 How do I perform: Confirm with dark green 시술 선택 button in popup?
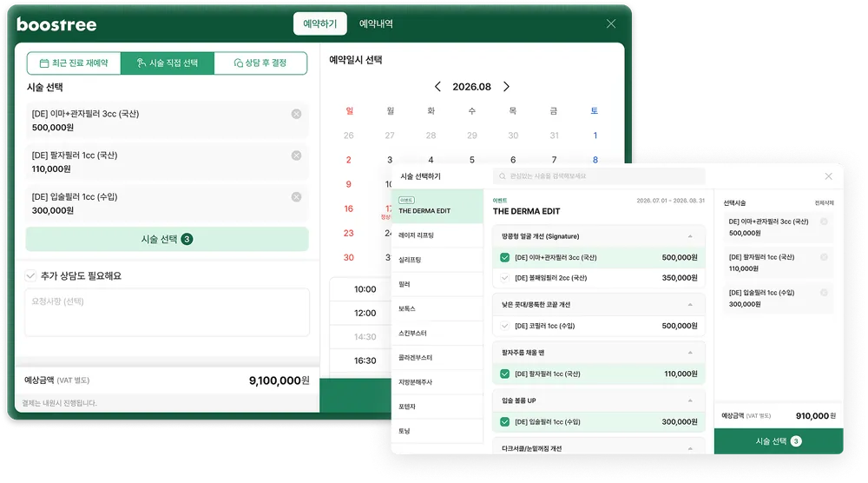[779, 441]
